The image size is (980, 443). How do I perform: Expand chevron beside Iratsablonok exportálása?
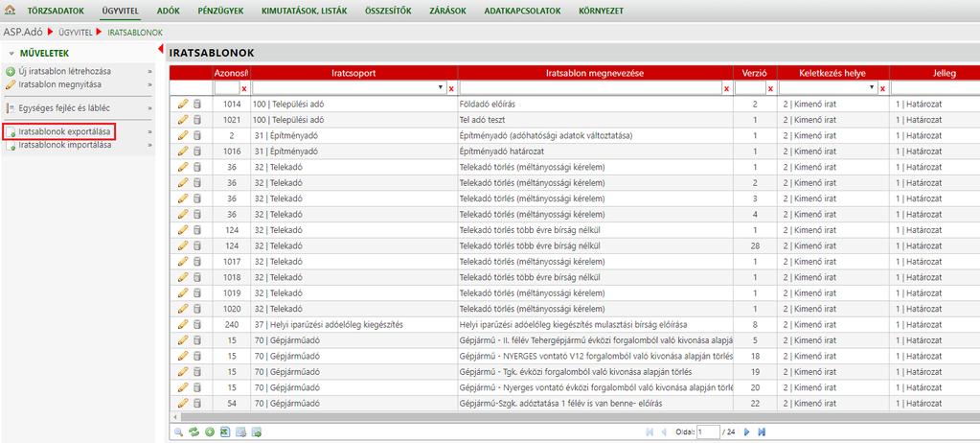click(150, 132)
